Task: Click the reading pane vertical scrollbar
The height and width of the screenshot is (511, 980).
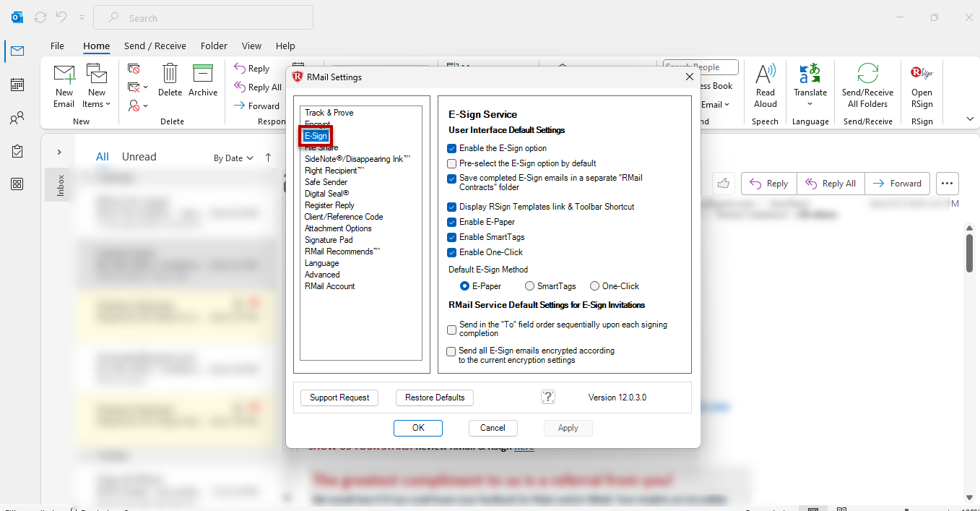Action: click(969, 253)
